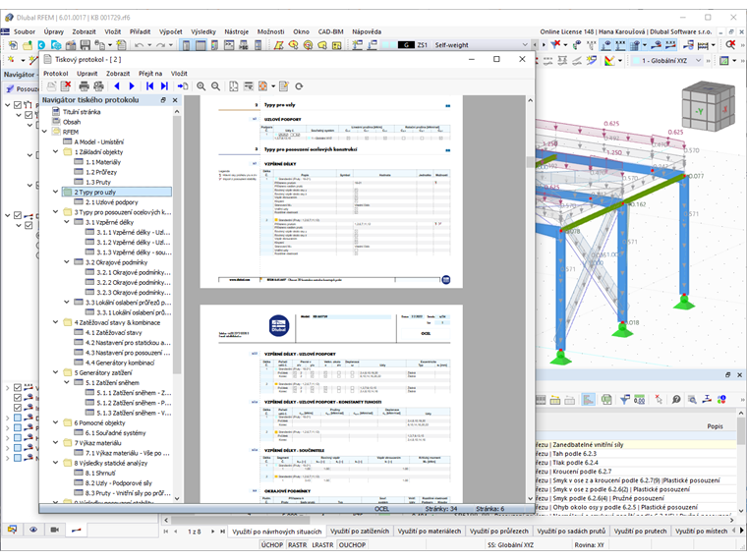Click the go-to-page icon in protocol toolbar
Image resolution: width=747 pixels, height=560 pixels.
click(x=183, y=86)
